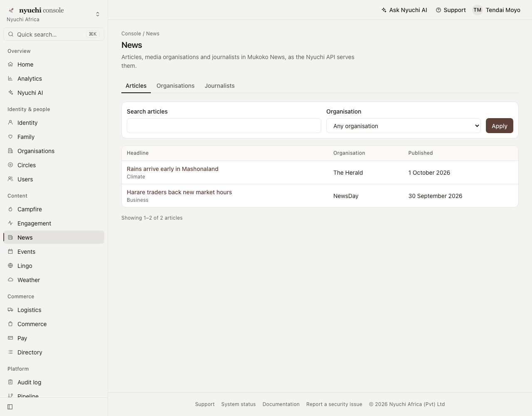Click the Circles icon in sidebar
Viewport: 532px width, 416px height.
[10, 165]
